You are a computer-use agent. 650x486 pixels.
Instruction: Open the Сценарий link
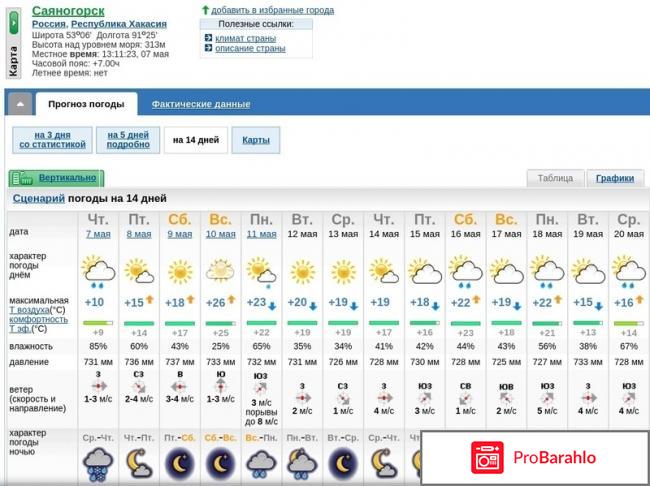[39, 198]
